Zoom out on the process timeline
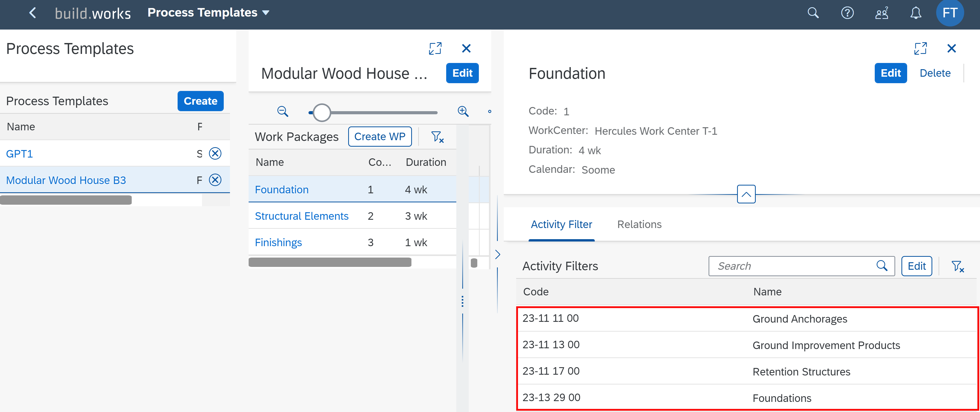 click(x=282, y=111)
